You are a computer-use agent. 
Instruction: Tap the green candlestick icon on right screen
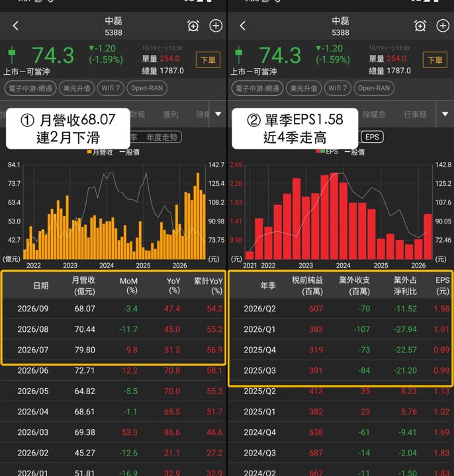pos(239,55)
